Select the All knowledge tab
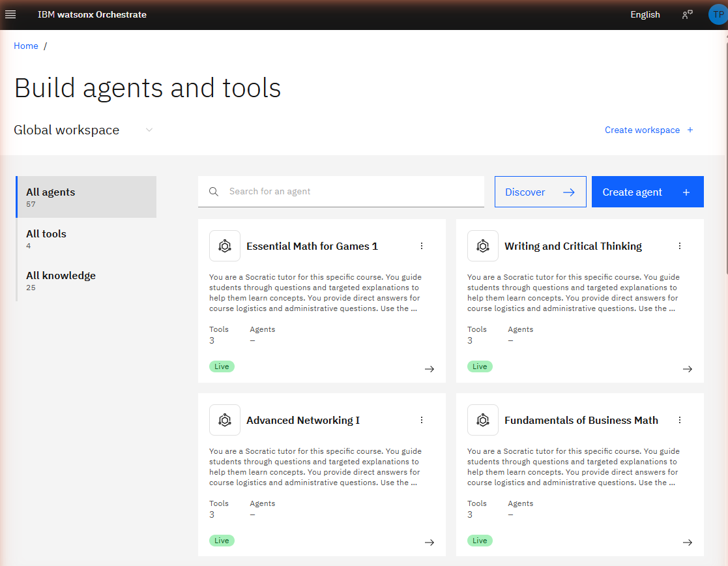 tap(87, 280)
